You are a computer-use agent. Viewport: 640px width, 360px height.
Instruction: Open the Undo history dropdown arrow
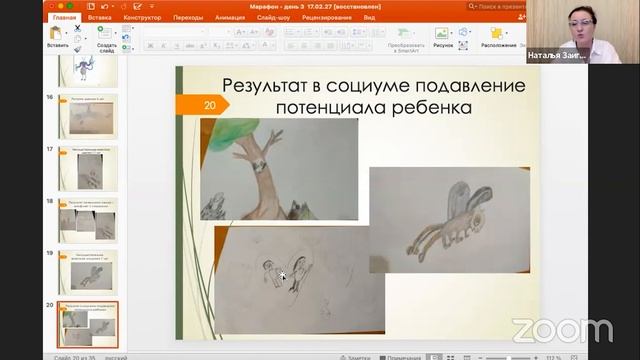(x=113, y=7)
